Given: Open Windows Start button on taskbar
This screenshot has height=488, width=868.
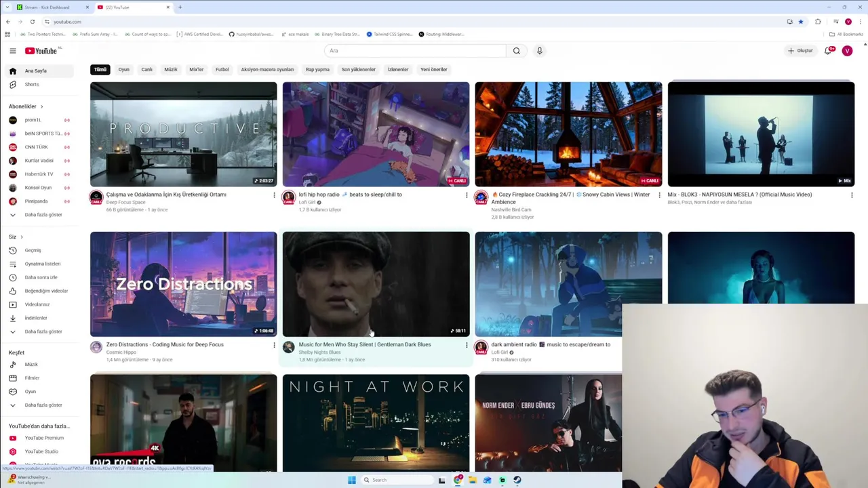Looking at the screenshot, I should click(x=351, y=480).
